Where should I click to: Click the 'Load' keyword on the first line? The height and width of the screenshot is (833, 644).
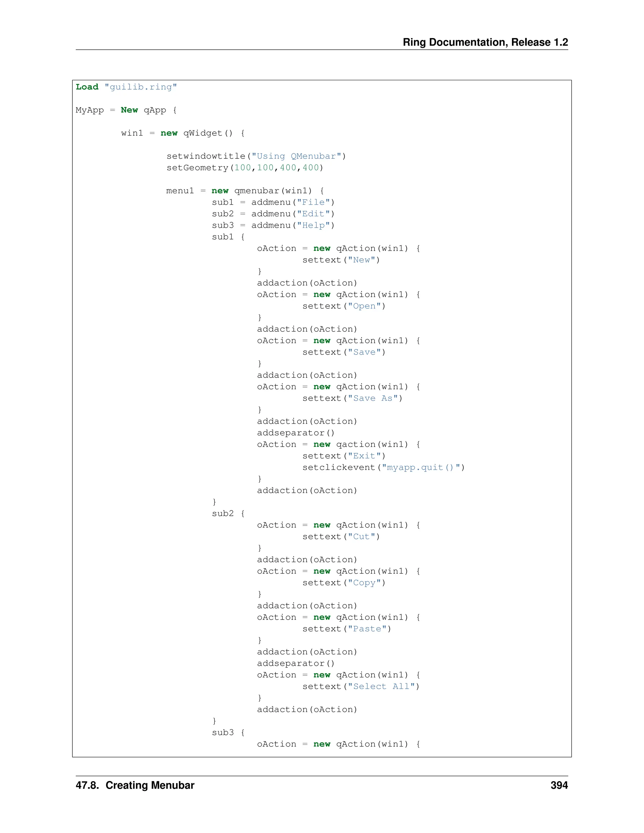(x=87, y=87)
